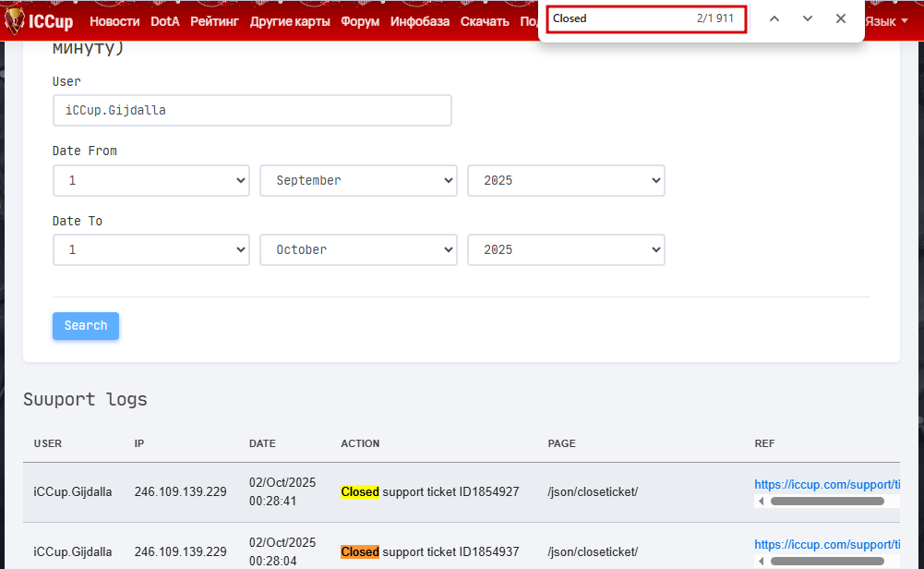
Task: Click scrollbar left arrow in ID1854927 row
Action: tap(761, 502)
